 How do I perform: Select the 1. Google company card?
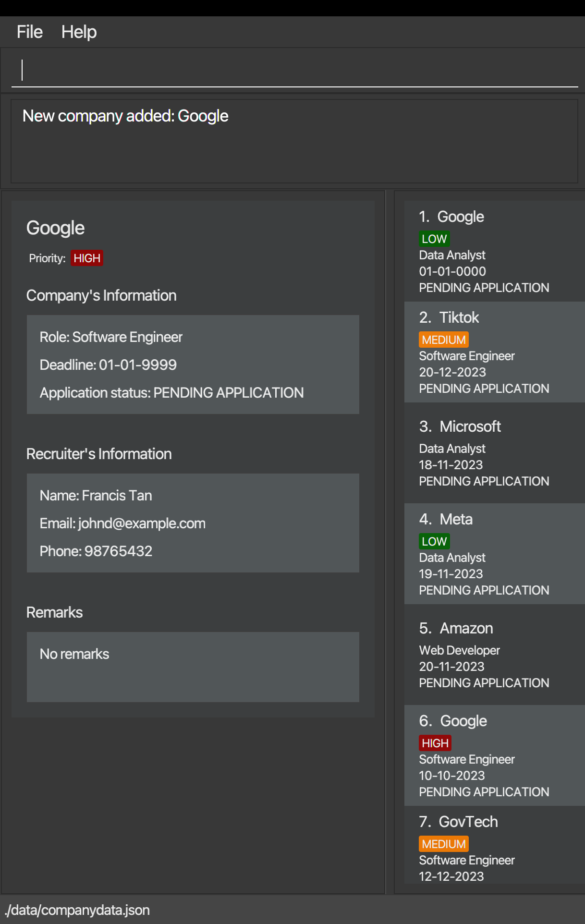[x=494, y=251]
